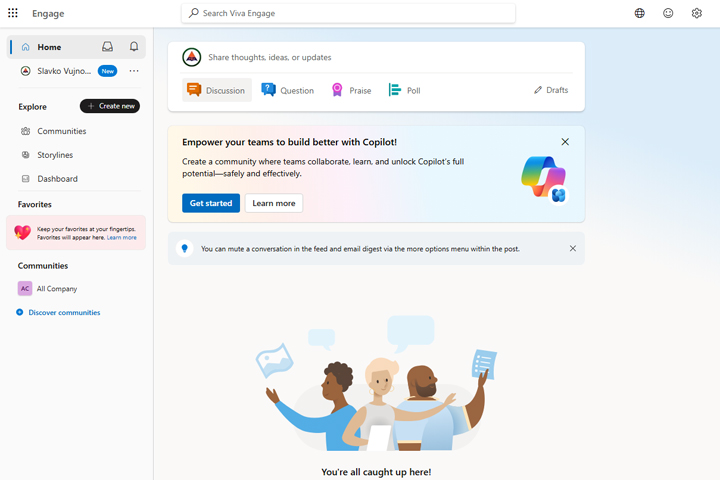Open more options next to Slavko Vujno
The height and width of the screenshot is (480, 720).
[134, 71]
